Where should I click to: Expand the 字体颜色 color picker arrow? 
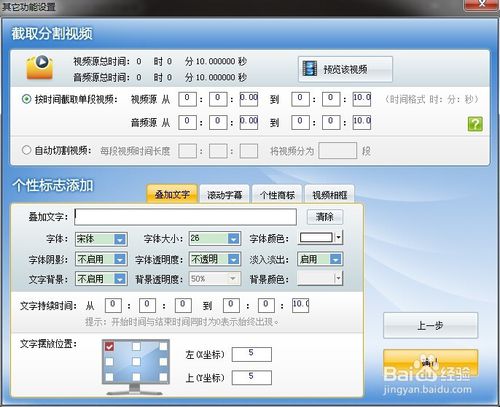click(338, 237)
